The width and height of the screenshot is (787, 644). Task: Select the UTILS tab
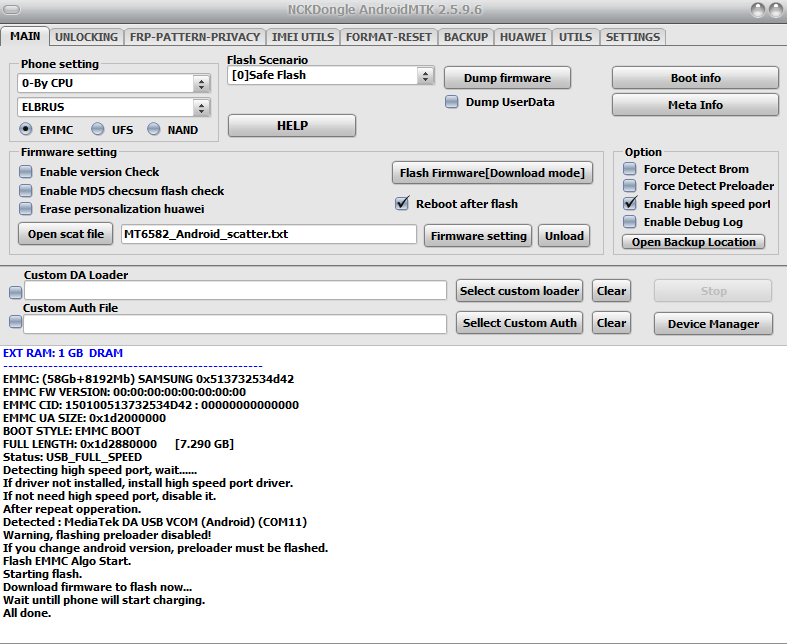pyautogui.click(x=575, y=37)
